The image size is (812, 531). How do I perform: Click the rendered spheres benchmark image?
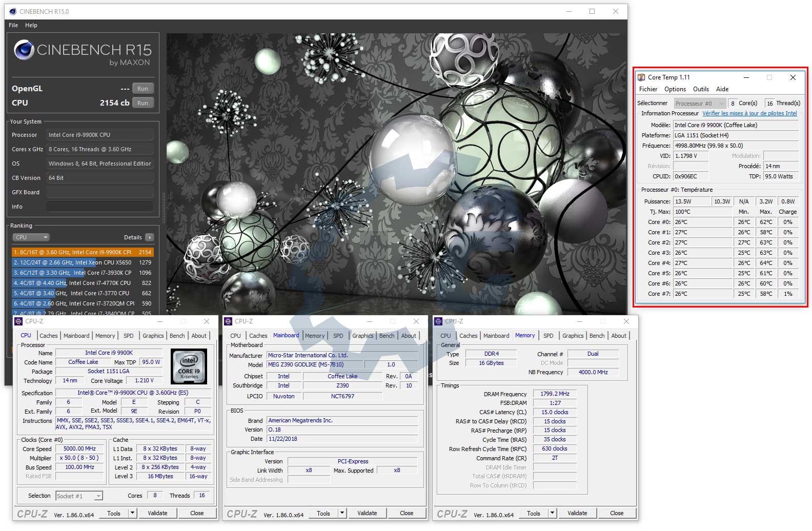pos(396,174)
